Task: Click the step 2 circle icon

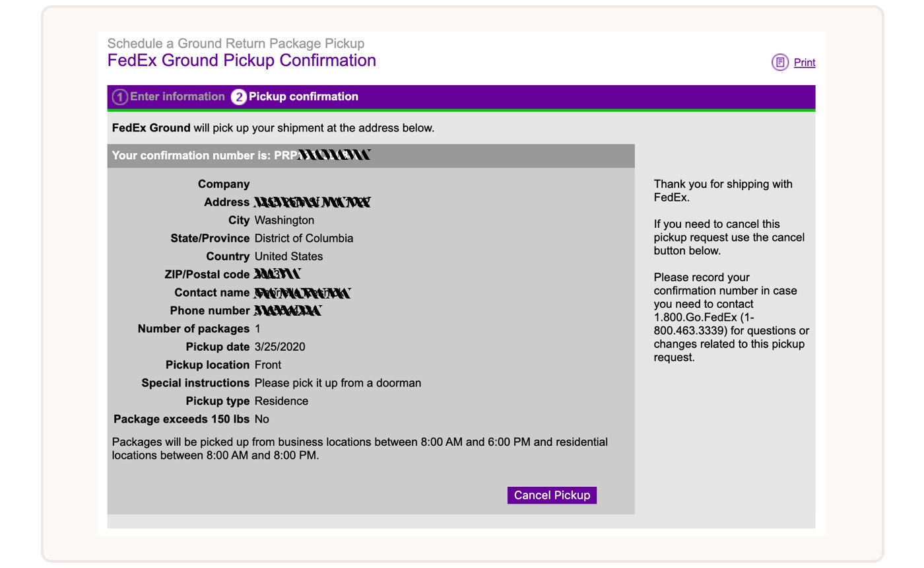Action: tap(238, 97)
